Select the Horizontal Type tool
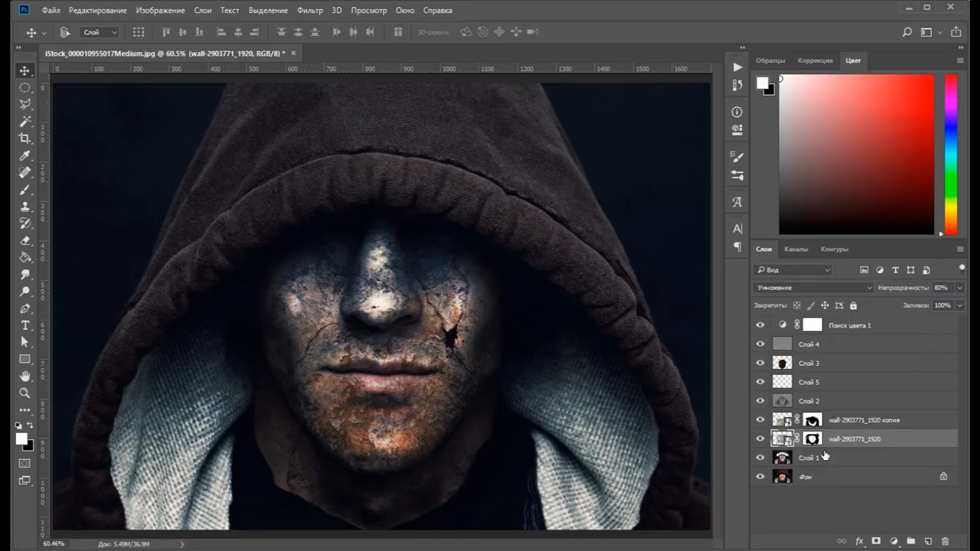The image size is (980, 551). click(24, 325)
